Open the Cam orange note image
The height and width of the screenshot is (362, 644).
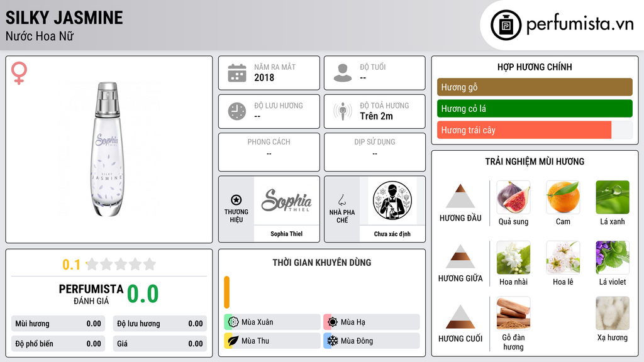(563, 197)
